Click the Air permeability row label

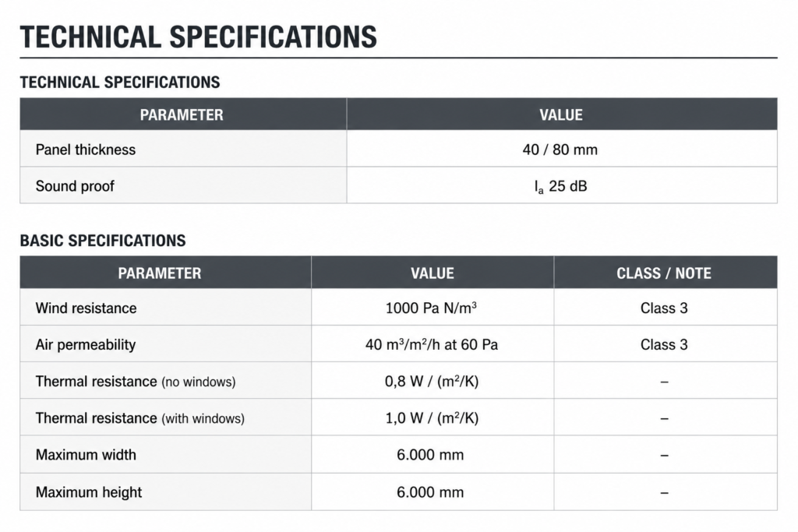86,345
